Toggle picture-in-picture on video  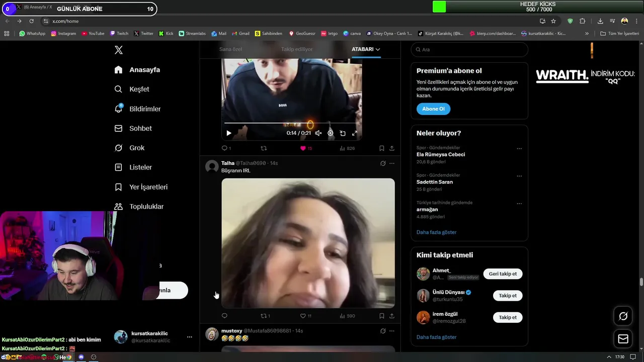point(343,133)
